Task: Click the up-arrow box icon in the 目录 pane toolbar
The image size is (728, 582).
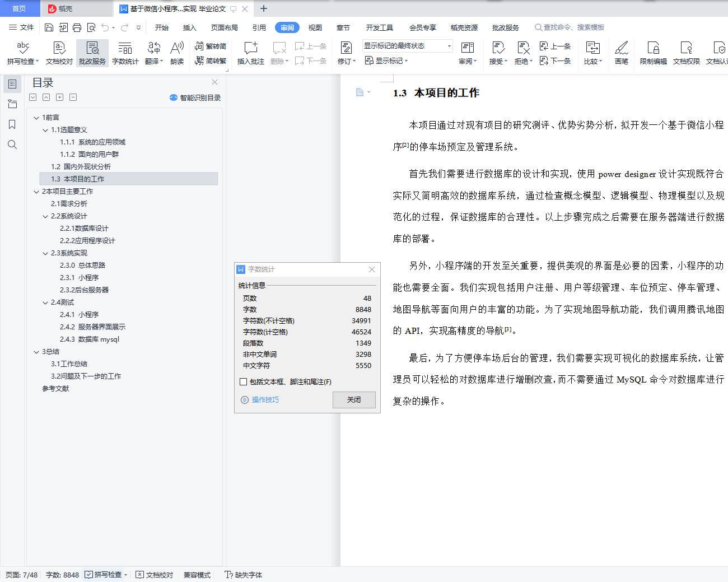Action: [x=46, y=97]
